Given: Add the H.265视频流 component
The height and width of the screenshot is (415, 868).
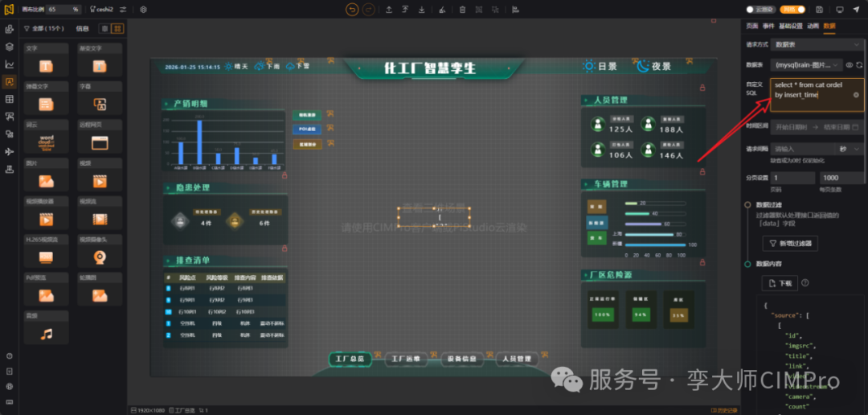Looking at the screenshot, I should point(46,250).
